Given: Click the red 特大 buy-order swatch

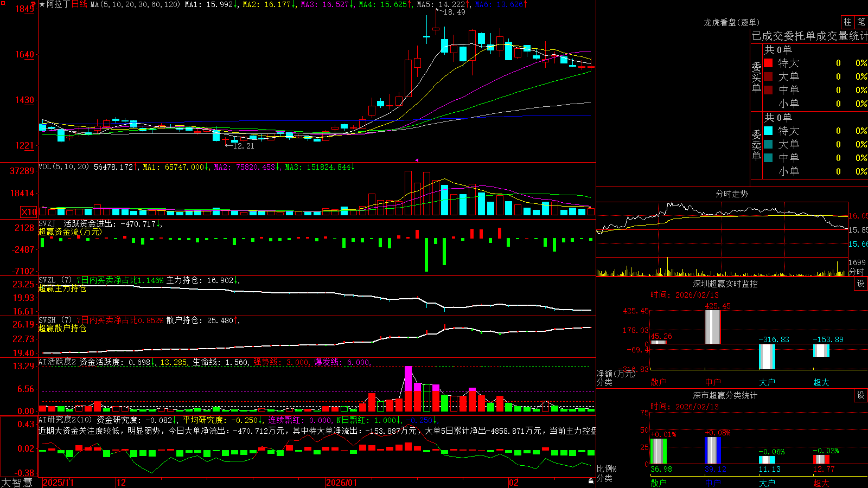Looking at the screenshot, I should [x=768, y=63].
